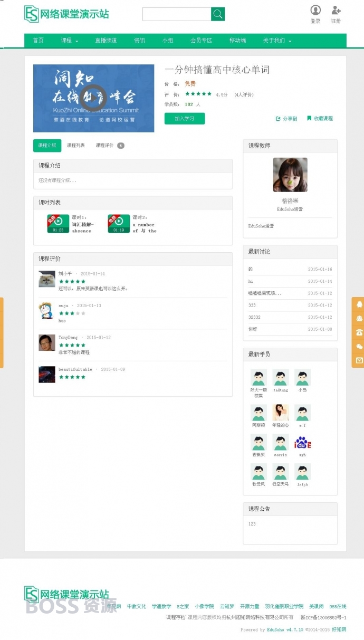Open 会员专区 in the navigation bar
The width and height of the screenshot is (364, 640).
pos(201,41)
